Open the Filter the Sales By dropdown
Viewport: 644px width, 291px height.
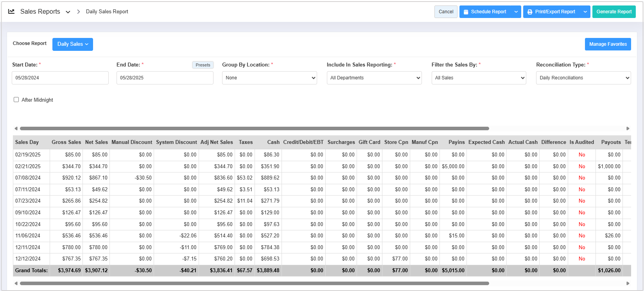(x=479, y=78)
